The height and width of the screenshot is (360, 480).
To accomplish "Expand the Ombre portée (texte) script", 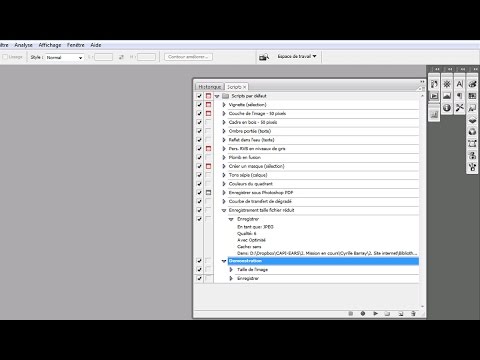I will click(224, 131).
